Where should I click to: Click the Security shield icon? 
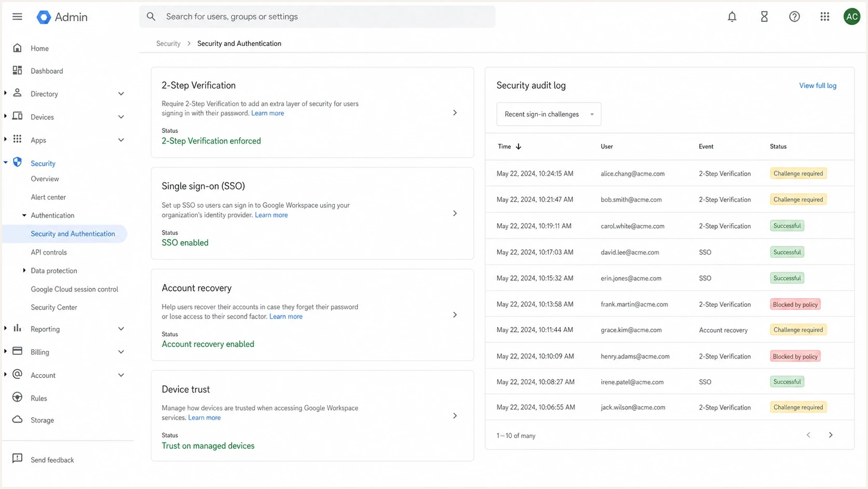click(17, 162)
